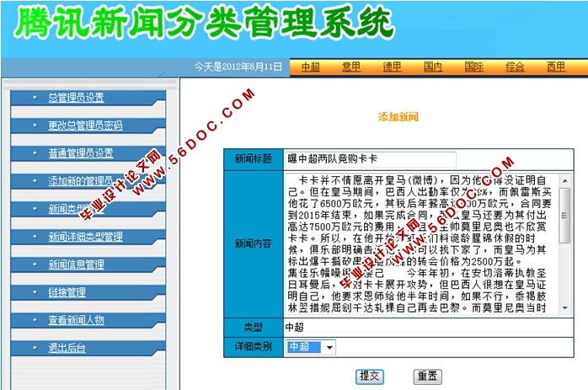Viewport: 588px width, 390px height.
Task: Open 新闻详细类型管理 link
Action: [85, 237]
